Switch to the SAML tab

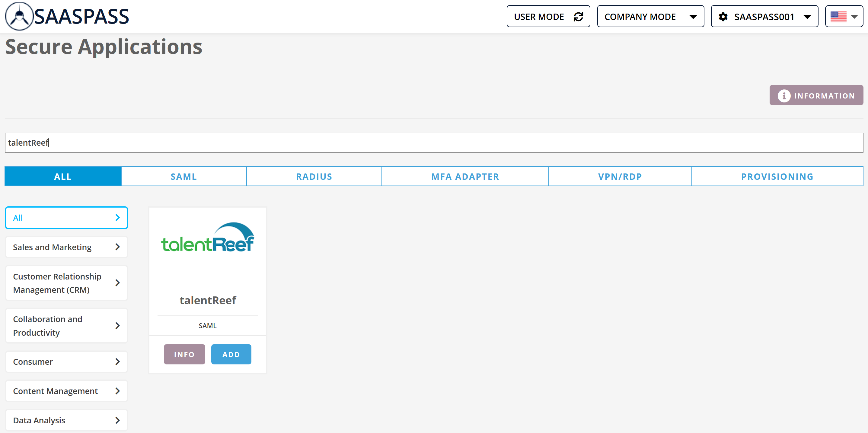tap(183, 176)
